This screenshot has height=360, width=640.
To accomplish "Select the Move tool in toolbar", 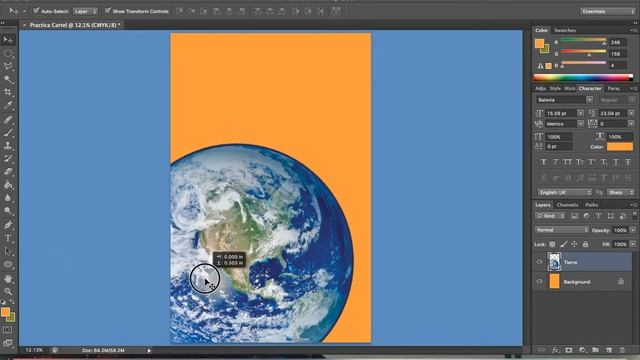I will click(8, 40).
